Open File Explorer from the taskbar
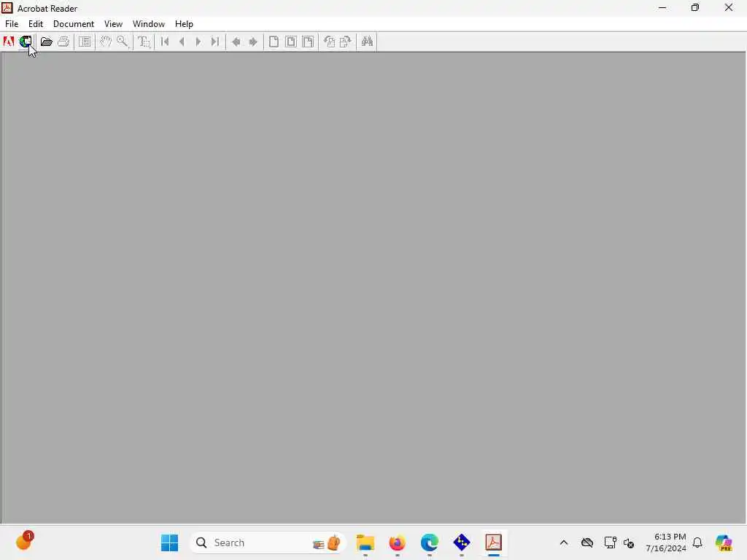Viewport: 747px width, 560px height. [365, 542]
